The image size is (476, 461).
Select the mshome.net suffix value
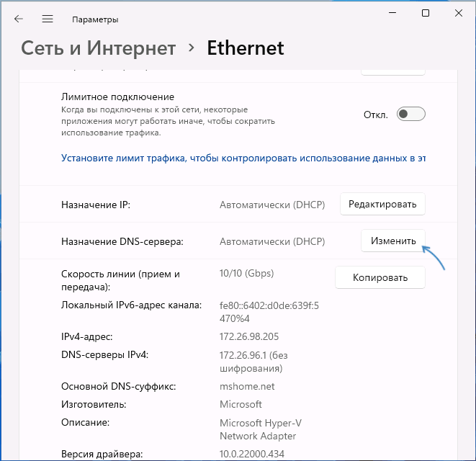247,386
